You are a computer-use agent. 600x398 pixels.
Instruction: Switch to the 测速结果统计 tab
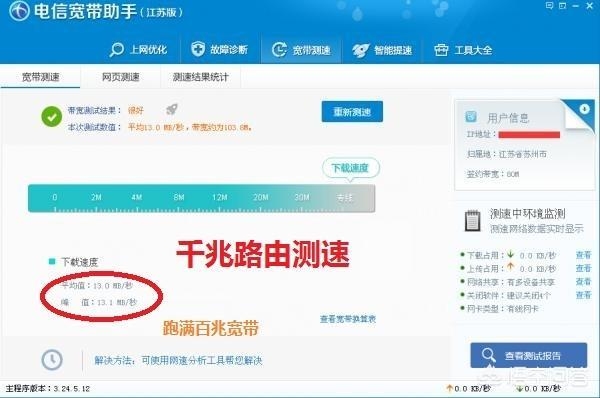[201, 77]
